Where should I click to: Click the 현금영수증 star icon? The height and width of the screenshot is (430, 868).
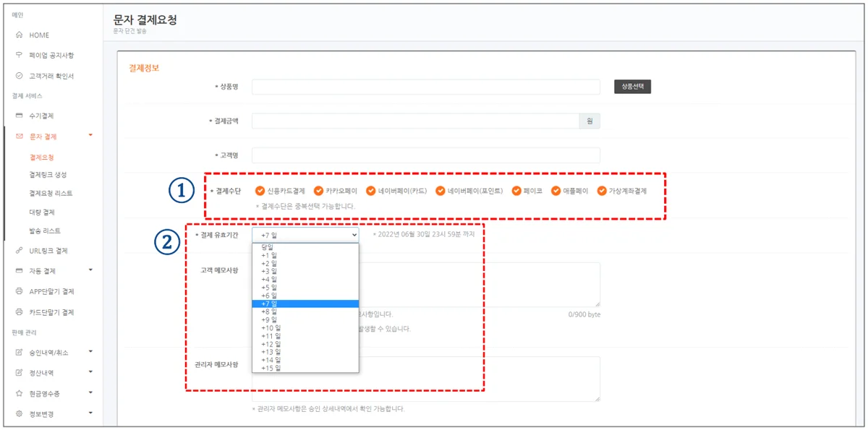point(19,393)
